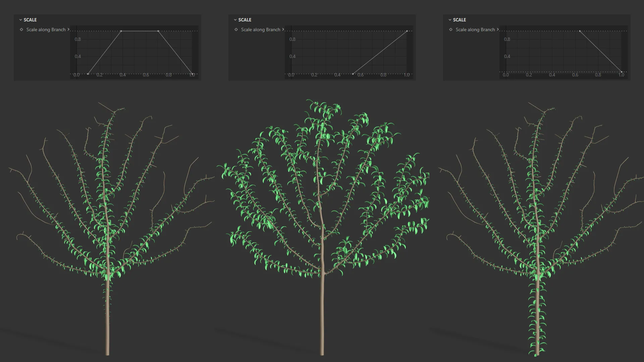Screen dimensions: 644x362
Task: Collapse the middle SCALE section chevron
Action: [235, 20]
